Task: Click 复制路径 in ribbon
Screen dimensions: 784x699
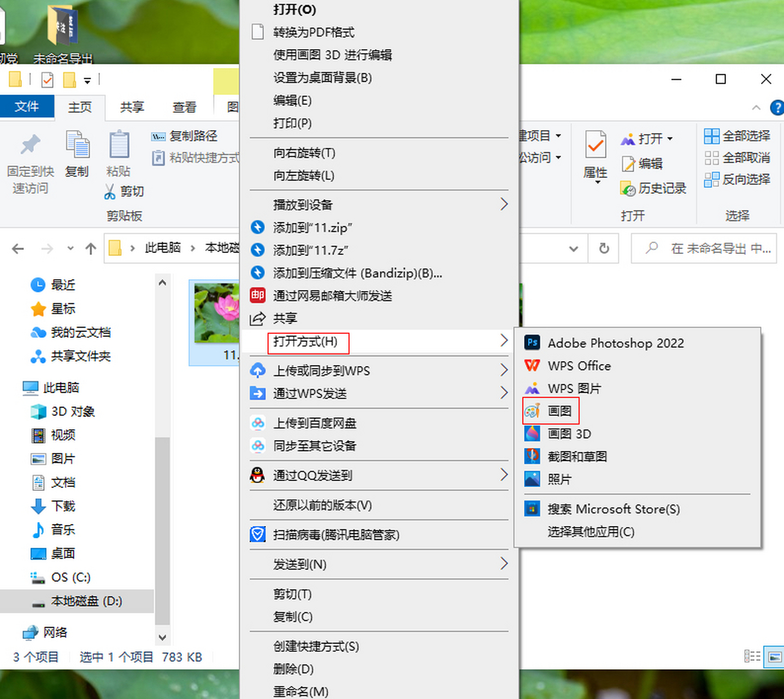Action: 185,136
